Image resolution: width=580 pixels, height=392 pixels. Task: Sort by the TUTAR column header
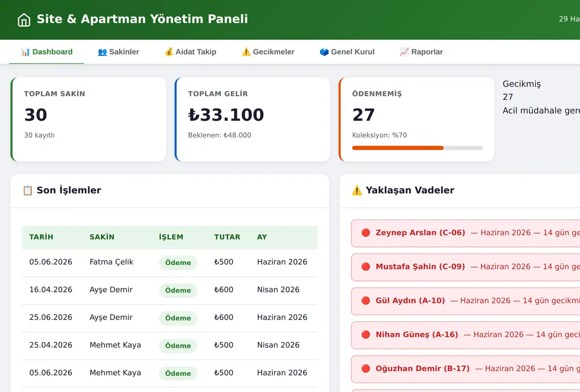tap(227, 237)
